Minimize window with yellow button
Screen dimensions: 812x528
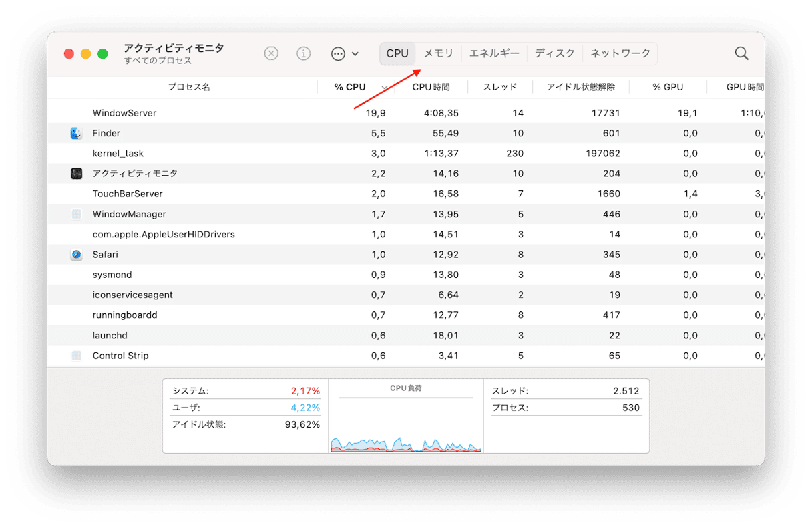tap(85, 53)
